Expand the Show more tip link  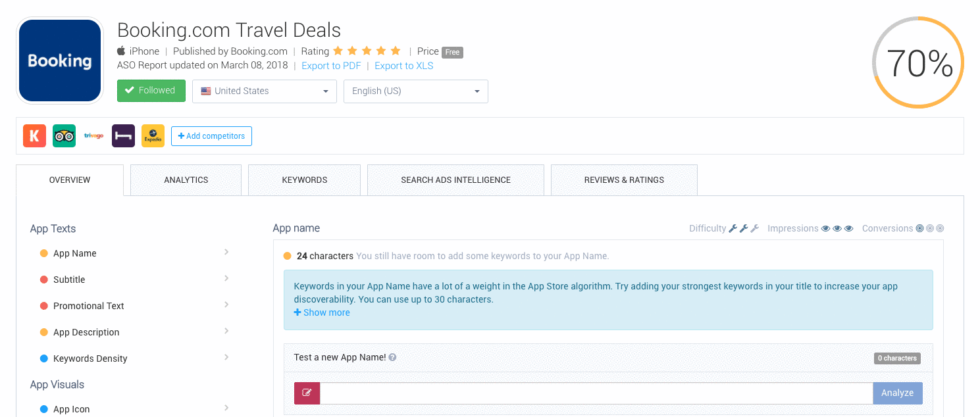click(x=322, y=312)
